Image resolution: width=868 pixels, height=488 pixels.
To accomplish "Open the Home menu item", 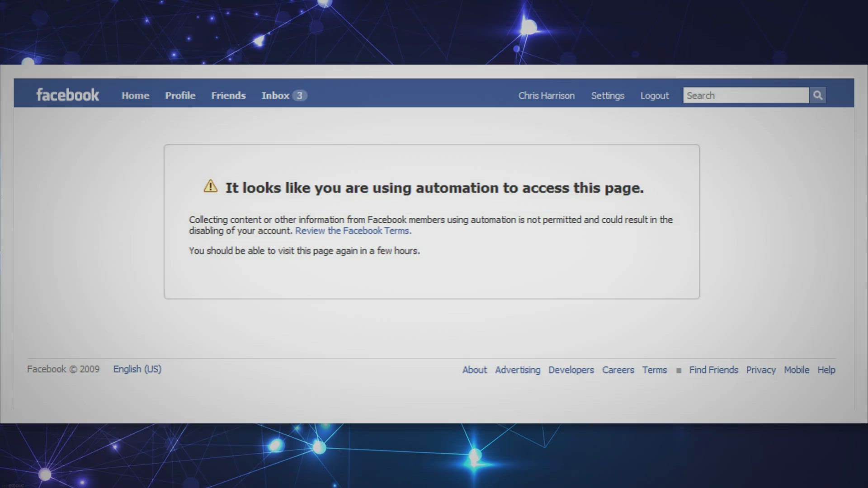I will (135, 95).
